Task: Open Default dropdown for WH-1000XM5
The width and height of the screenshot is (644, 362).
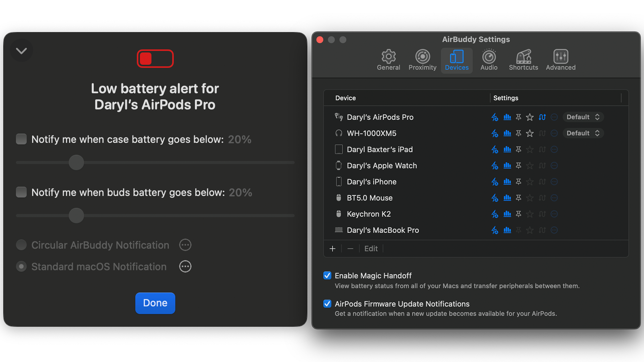Action: [583, 133]
